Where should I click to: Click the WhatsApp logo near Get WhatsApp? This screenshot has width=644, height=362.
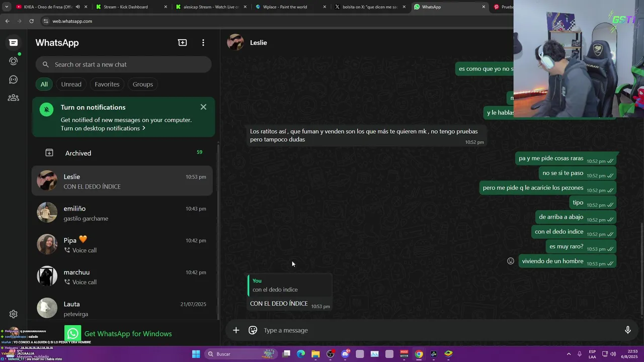(x=73, y=333)
